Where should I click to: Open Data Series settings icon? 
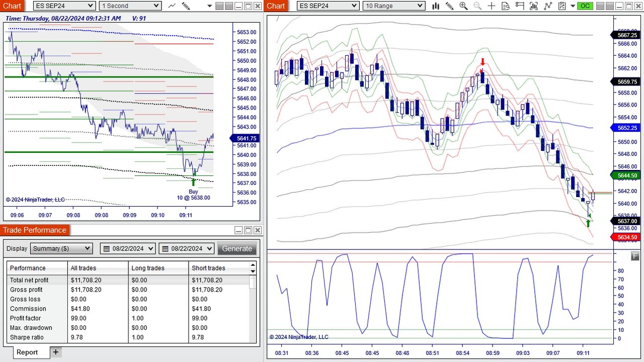coord(534,6)
